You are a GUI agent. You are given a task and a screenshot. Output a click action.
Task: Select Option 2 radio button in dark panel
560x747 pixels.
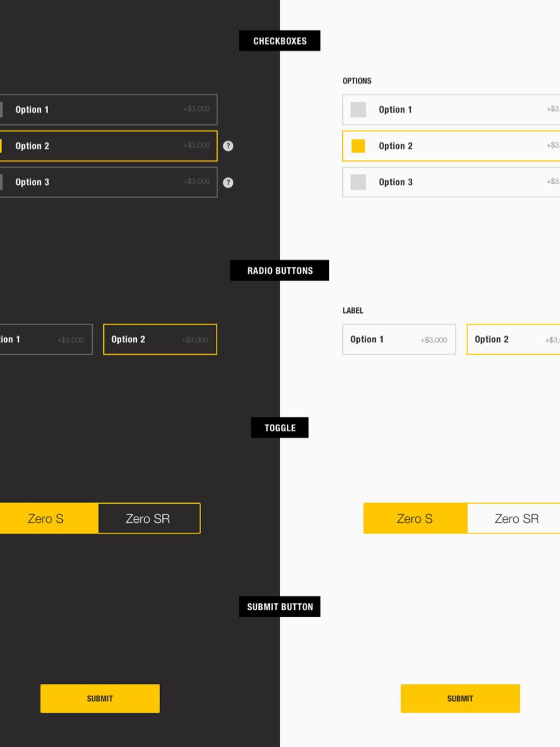pos(160,339)
